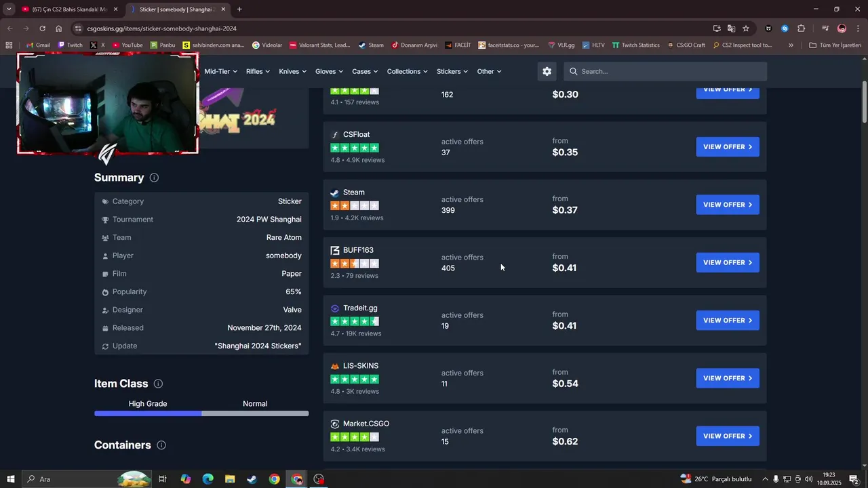Click the Summary info icon
The height and width of the screenshot is (488, 868).
(x=154, y=178)
